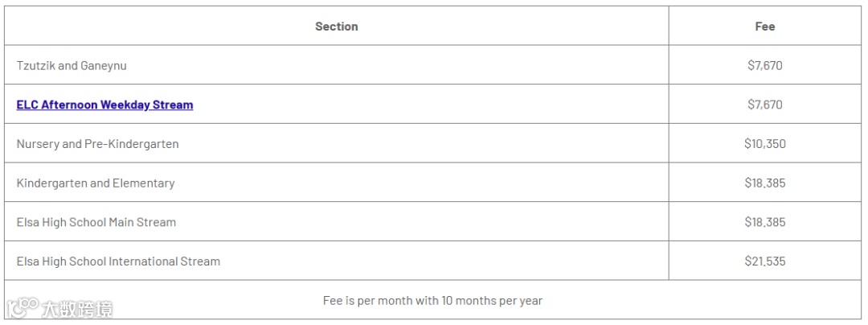
Task: Click the Nursery and Pre-Kindergarten cell
Action: (x=97, y=144)
